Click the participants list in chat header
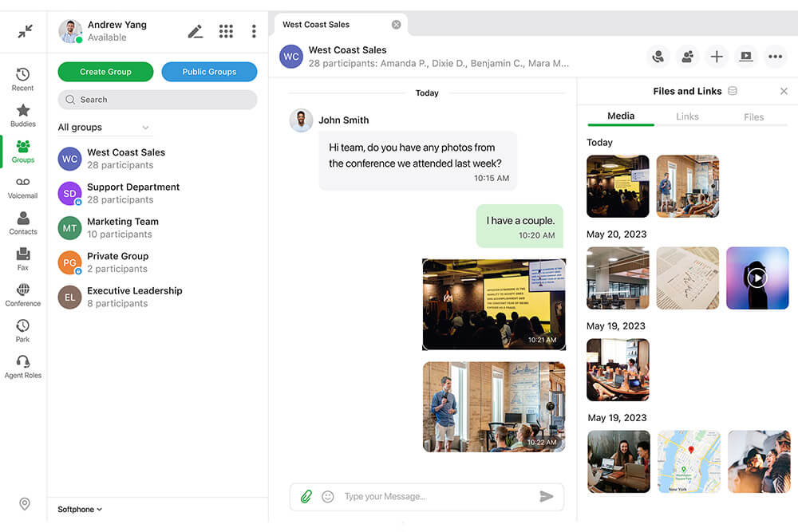798x532 pixels. (x=439, y=64)
